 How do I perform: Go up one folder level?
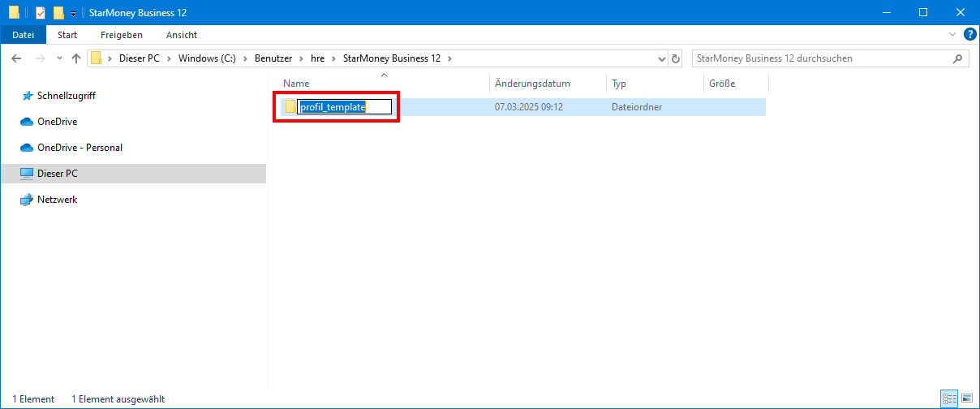coord(76,58)
